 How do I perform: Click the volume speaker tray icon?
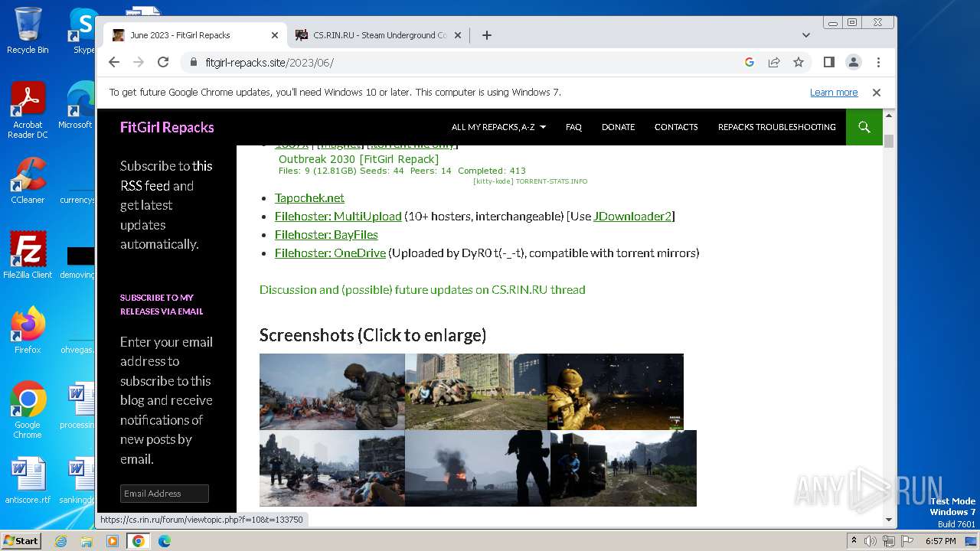(x=870, y=541)
